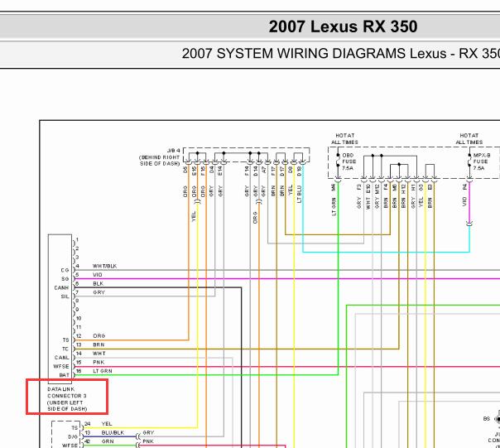
Task: Select the "CANL" terminal name
Action: point(62,358)
